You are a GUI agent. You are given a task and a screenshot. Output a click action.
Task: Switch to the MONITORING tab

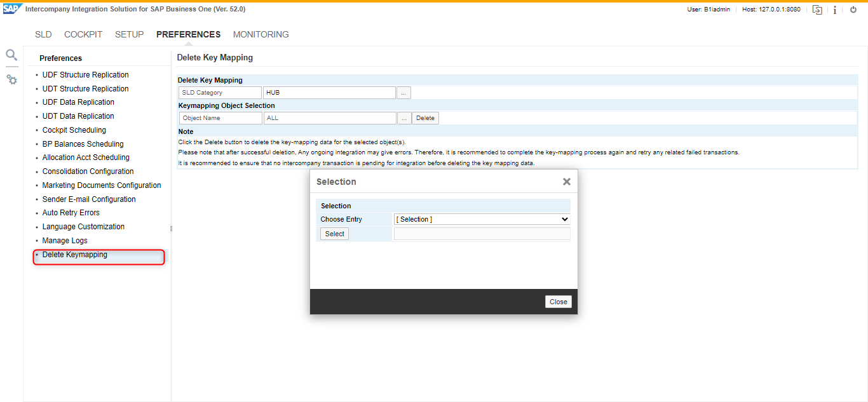[x=261, y=34]
